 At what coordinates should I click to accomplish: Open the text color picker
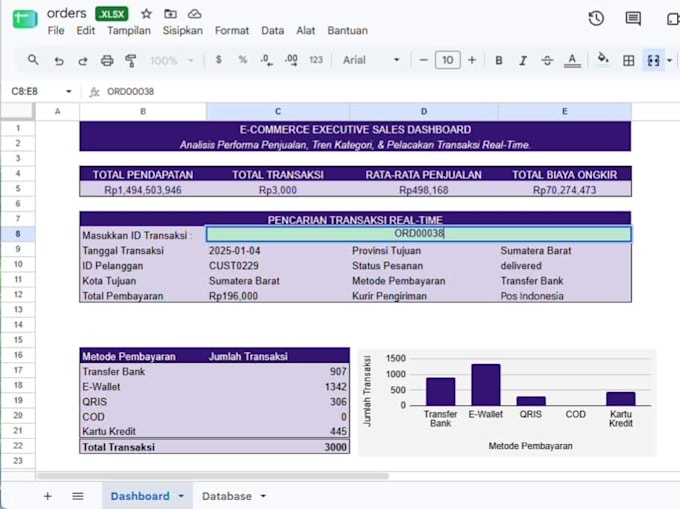pos(572,60)
